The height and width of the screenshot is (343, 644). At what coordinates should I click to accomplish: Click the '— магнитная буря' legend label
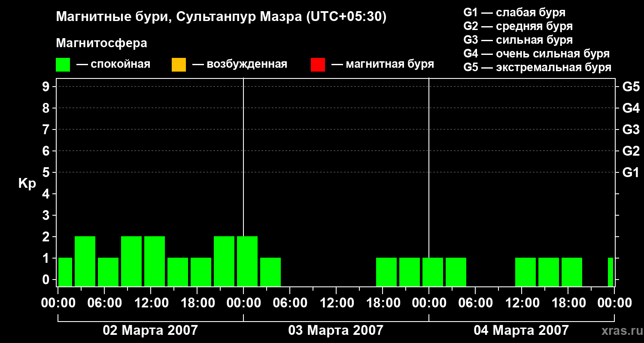(x=383, y=65)
